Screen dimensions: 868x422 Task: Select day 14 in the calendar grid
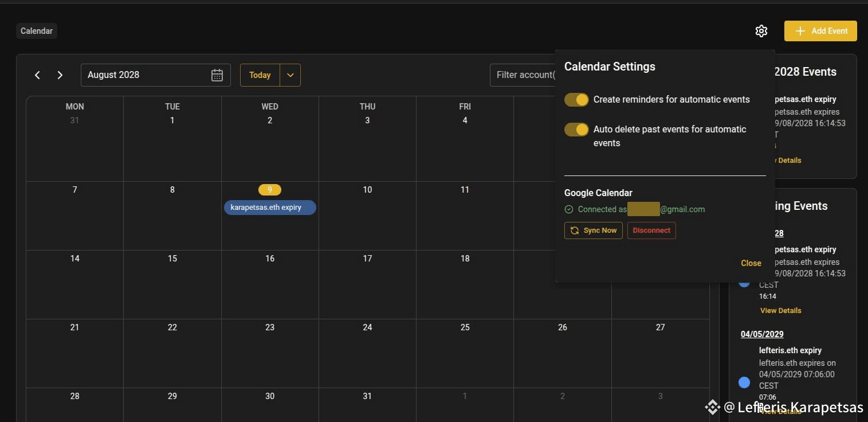(74, 259)
